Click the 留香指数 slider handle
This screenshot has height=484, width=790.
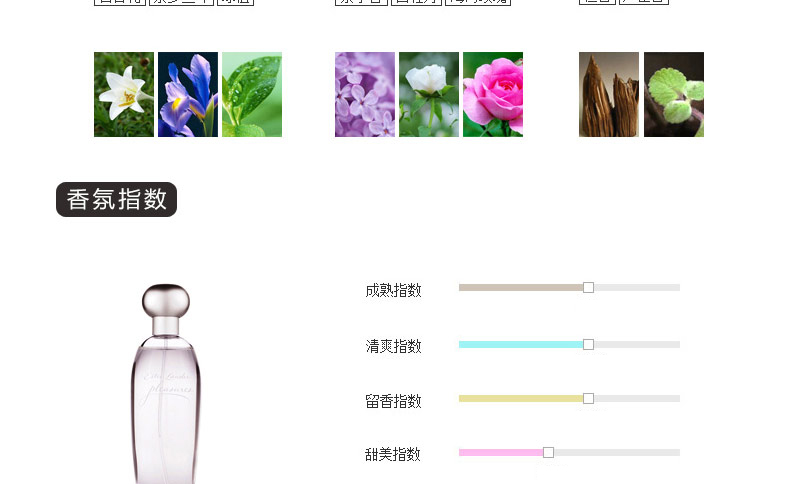588,398
